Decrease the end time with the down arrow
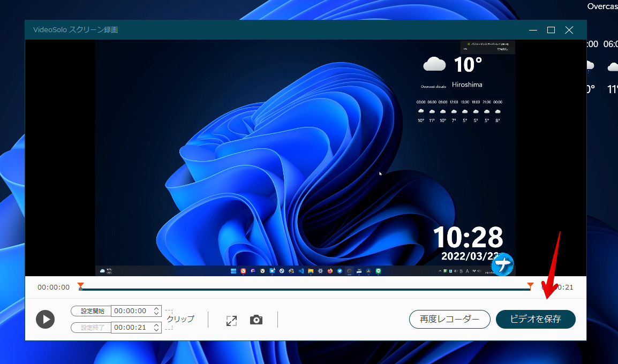 pyautogui.click(x=156, y=330)
